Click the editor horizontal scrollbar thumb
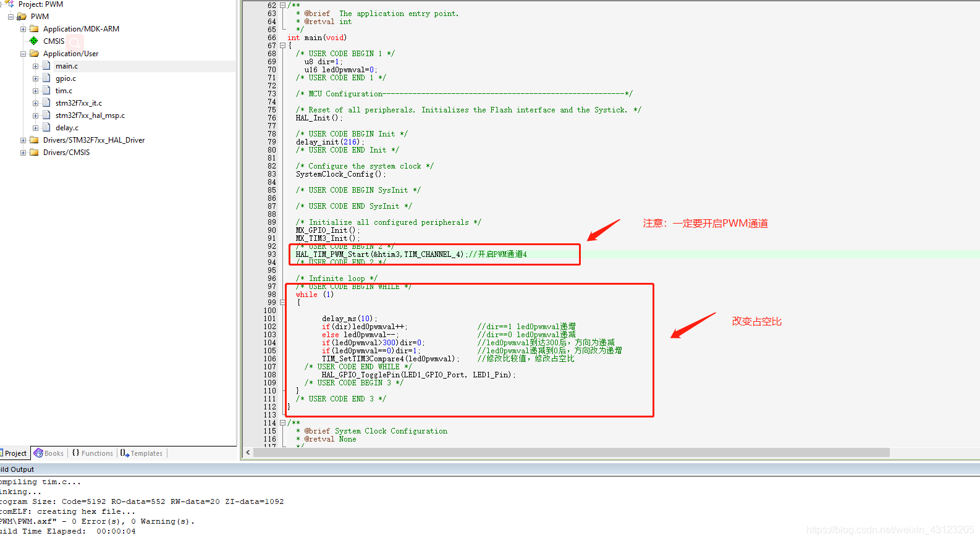The image size is (980, 541). coord(572,453)
